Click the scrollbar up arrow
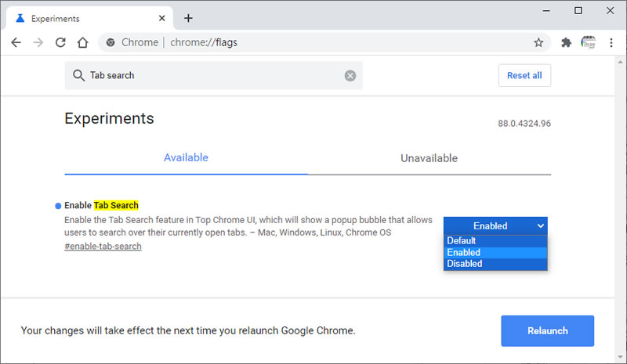627x364 pixels. tap(620, 62)
